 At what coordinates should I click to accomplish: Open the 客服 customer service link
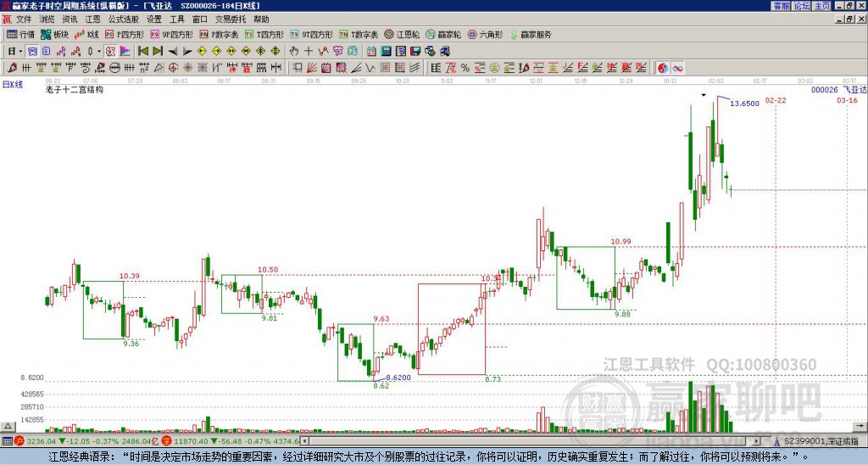coord(781,6)
